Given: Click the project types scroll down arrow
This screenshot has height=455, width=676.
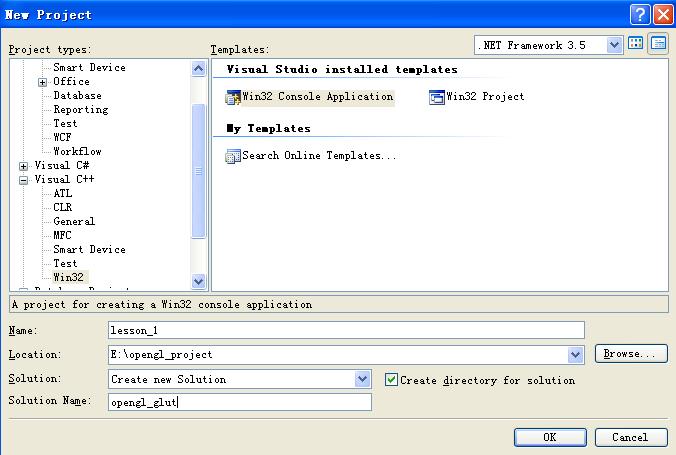Looking at the screenshot, I should click(198, 282).
